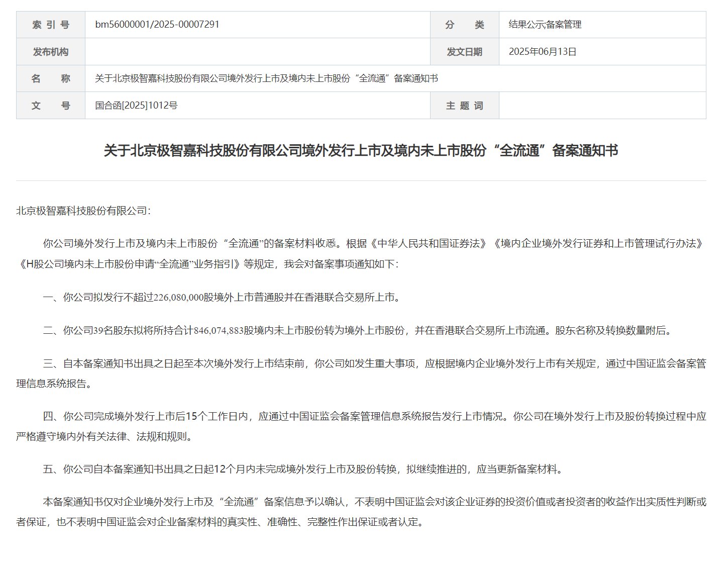Viewport: 728px width, 561px height.
Task: Click the closing paragraph beginning 本备案通知书仅对
Action: click(361, 512)
